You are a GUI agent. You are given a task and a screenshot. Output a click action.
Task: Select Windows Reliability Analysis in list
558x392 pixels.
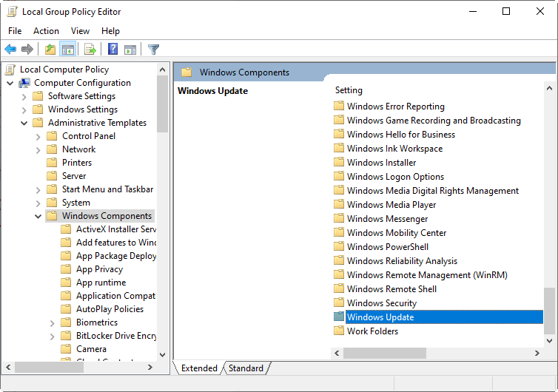[x=402, y=261]
